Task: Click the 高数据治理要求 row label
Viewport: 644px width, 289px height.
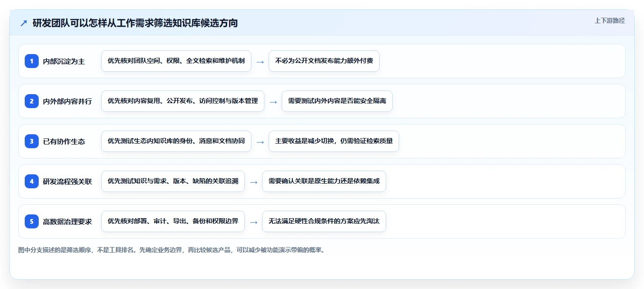Action: point(68,221)
